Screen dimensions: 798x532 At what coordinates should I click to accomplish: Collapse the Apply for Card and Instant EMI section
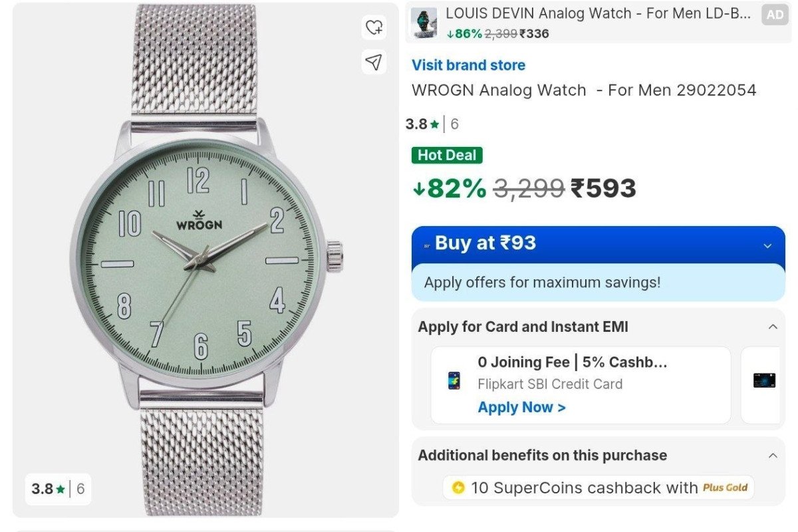pos(771,327)
